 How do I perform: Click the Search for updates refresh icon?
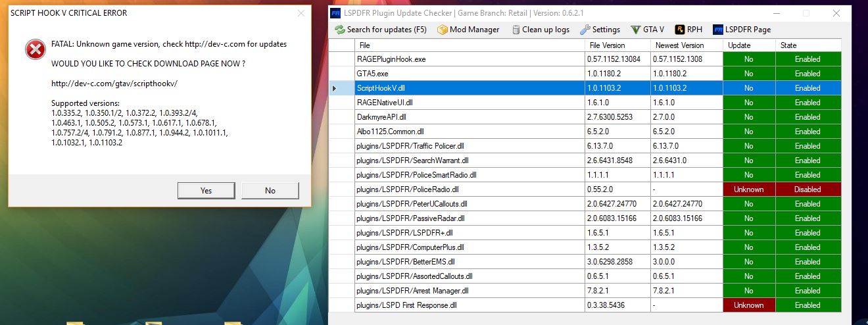[x=340, y=30]
